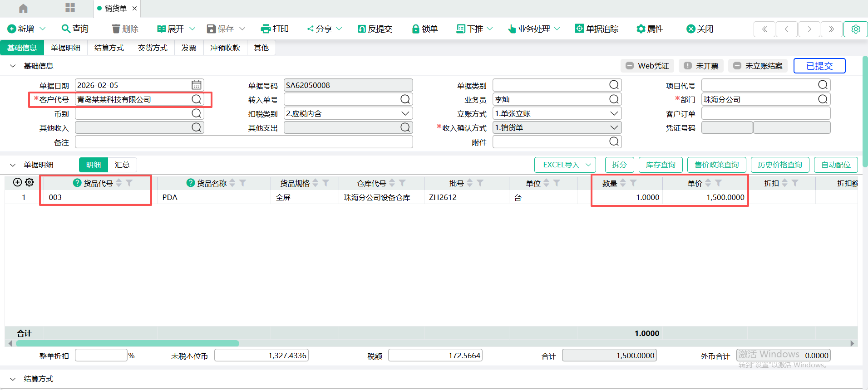The image size is (868, 390).
Task: Switch to the 结算方式 tab
Action: [109, 48]
